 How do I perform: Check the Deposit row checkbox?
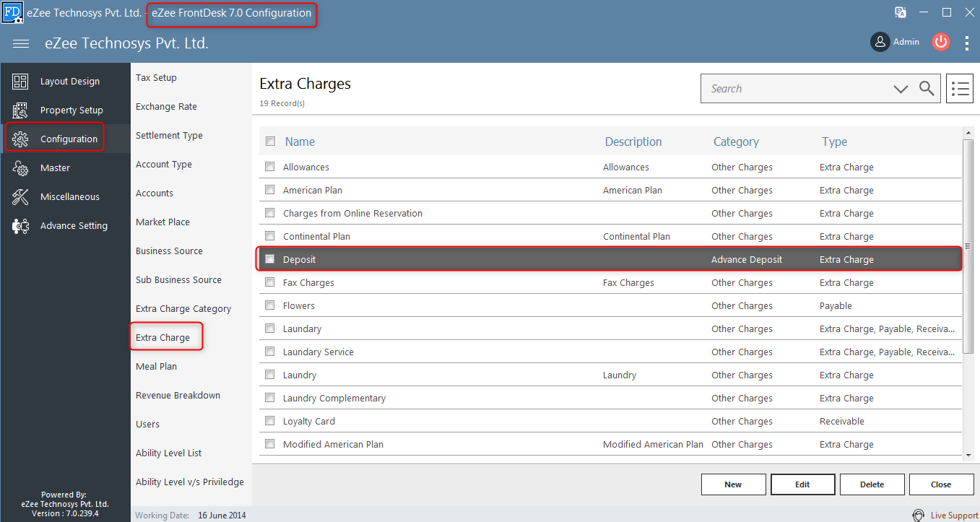coord(270,258)
